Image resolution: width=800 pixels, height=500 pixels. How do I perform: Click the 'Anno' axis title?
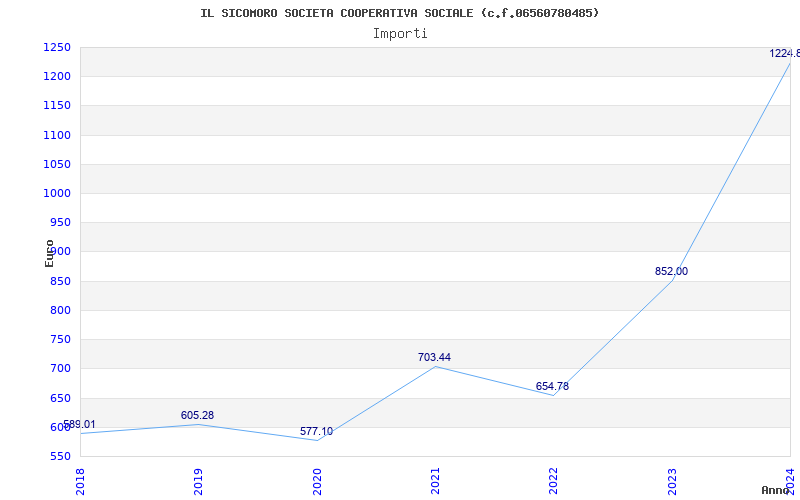(776, 490)
